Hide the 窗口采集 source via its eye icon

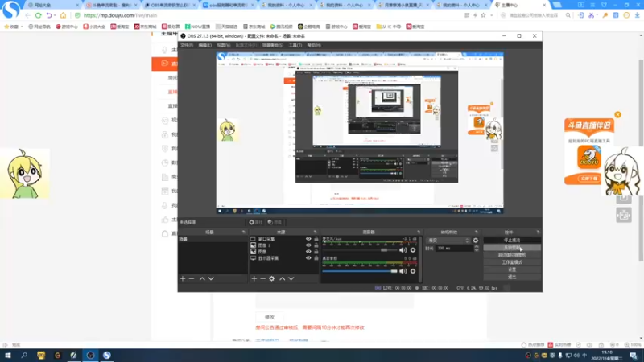308,239
